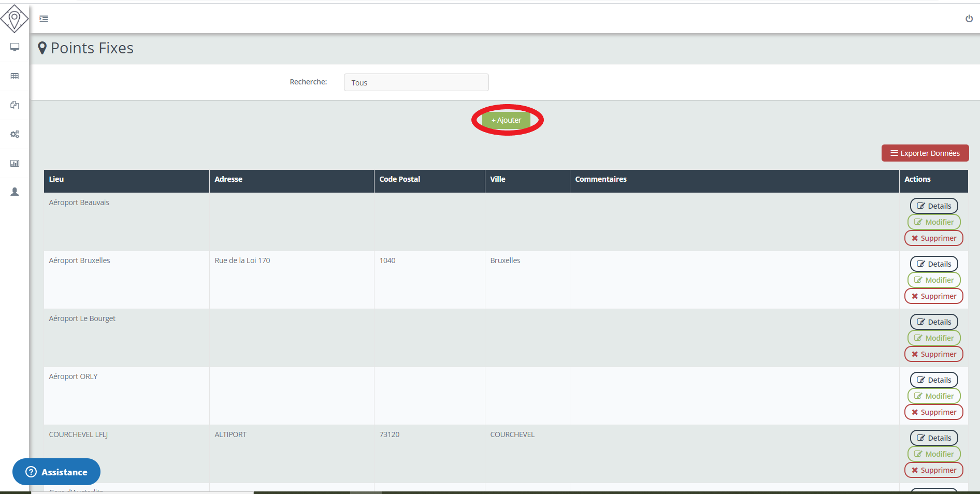This screenshot has height=494, width=980.
Task: Click the green Ajouter button
Action: (506, 120)
